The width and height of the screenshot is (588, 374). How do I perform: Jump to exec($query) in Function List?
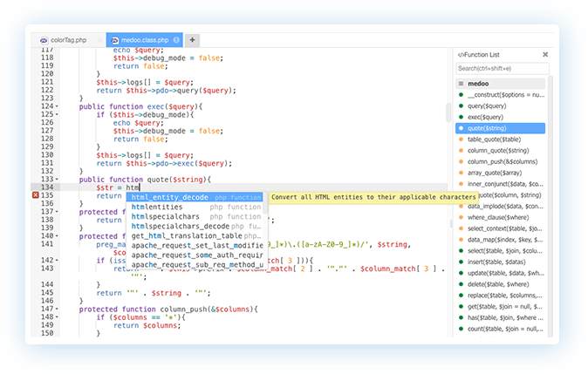tap(485, 117)
